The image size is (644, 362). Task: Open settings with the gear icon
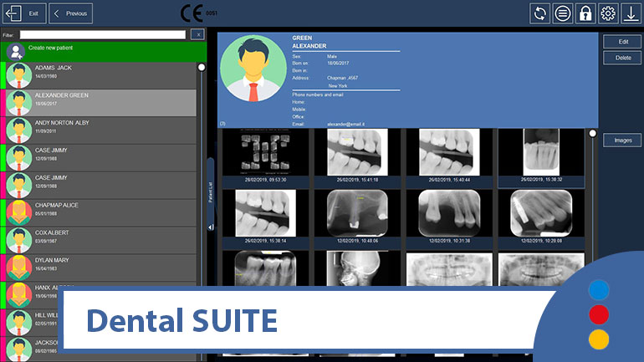[x=608, y=13]
